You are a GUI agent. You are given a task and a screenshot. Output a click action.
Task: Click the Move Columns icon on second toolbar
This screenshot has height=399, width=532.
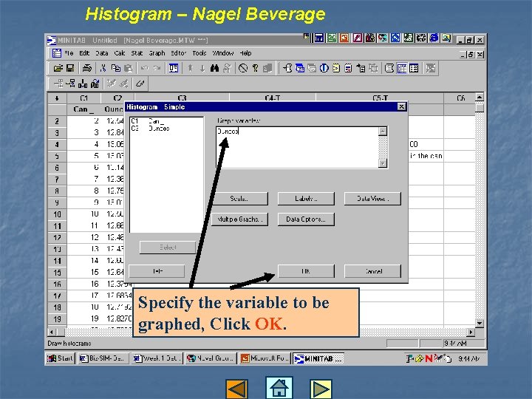click(x=95, y=83)
